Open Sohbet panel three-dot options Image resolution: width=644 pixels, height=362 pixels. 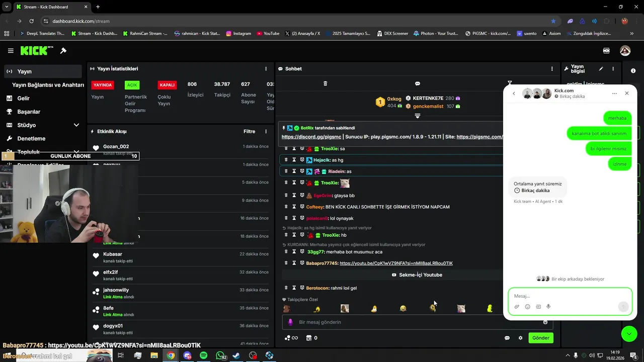pos(552,69)
